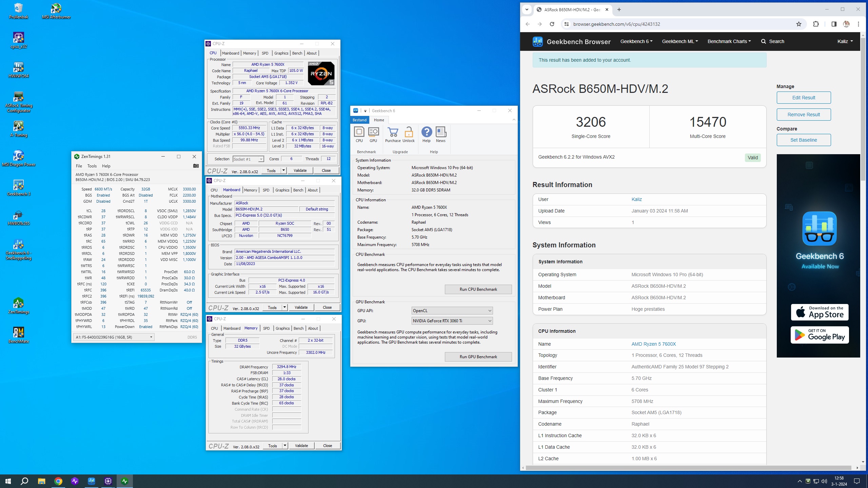Viewport: 868px width, 488px height.
Task: Collapse Geekbench 6 ribbon chevron
Action: 514,120
